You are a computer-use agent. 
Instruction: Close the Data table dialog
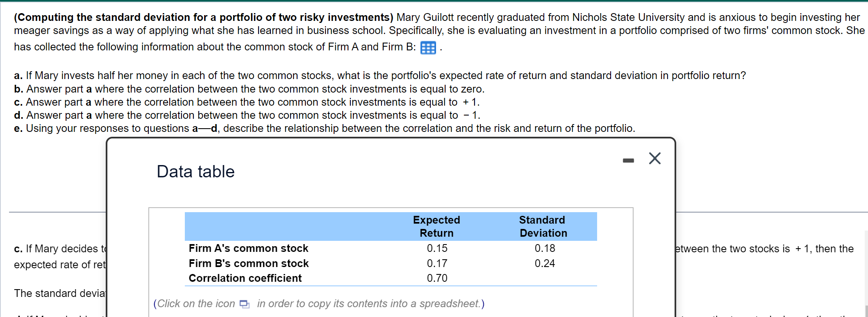point(654,158)
